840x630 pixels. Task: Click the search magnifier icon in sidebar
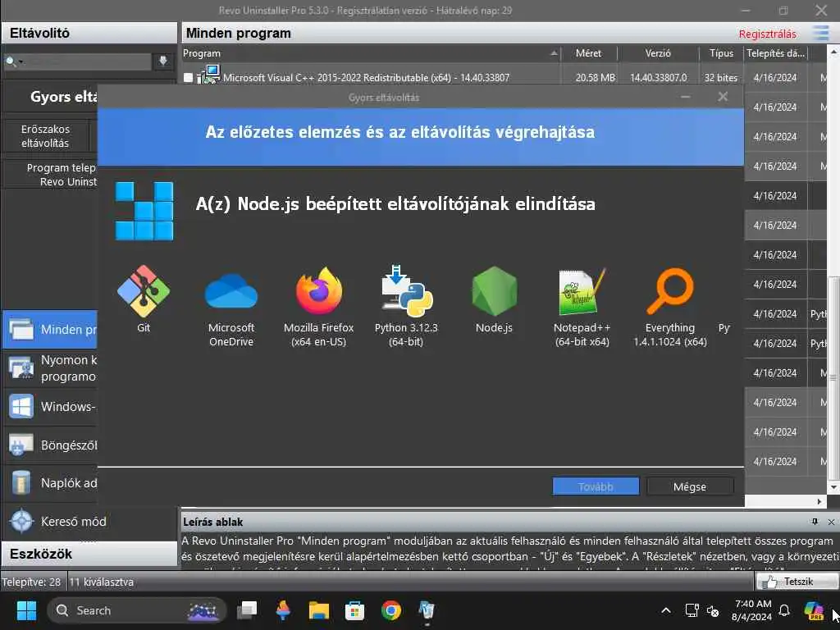(x=11, y=62)
